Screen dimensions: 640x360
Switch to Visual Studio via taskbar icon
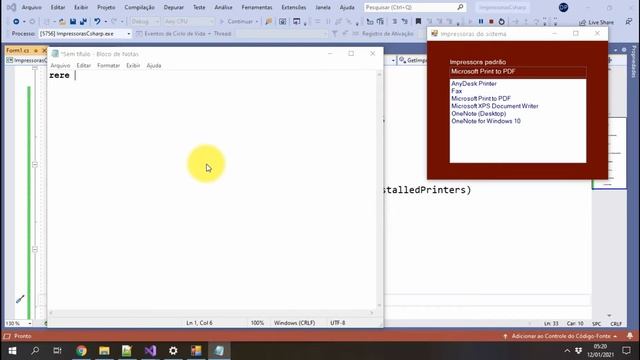(150, 351)
